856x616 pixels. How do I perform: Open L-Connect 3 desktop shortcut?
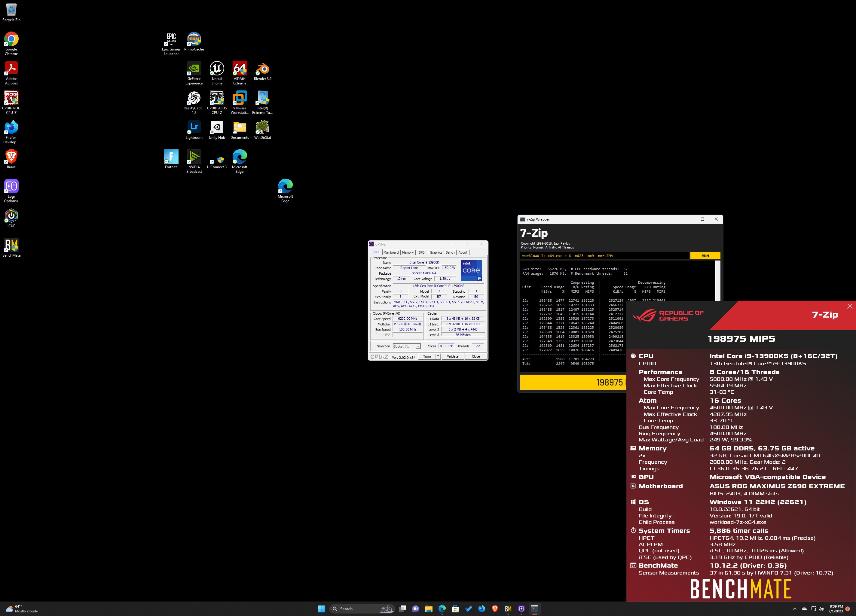[x=217, y=162]
